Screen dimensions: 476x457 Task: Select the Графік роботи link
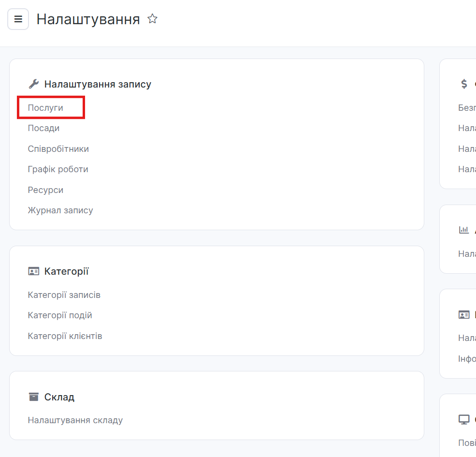point(58,169)
